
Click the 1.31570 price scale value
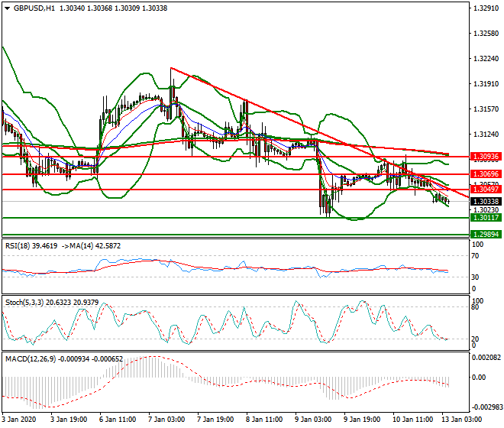click(486, 109)
